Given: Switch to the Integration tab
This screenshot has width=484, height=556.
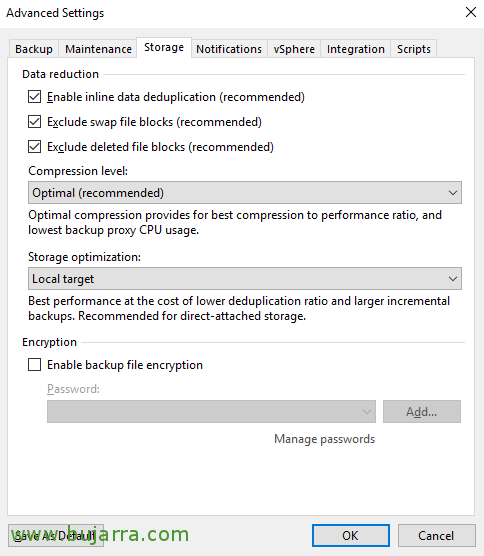Looking at the screenshot, I should (x=356, y=49).
